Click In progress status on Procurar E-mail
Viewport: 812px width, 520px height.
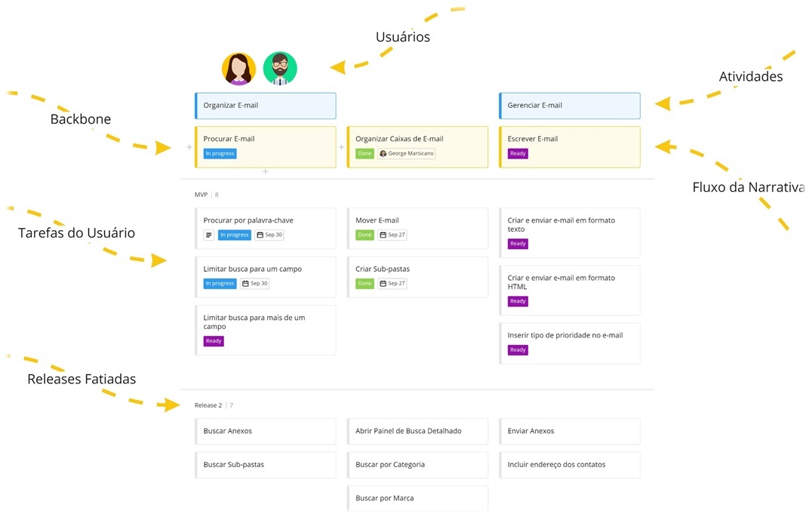point(220,153)
